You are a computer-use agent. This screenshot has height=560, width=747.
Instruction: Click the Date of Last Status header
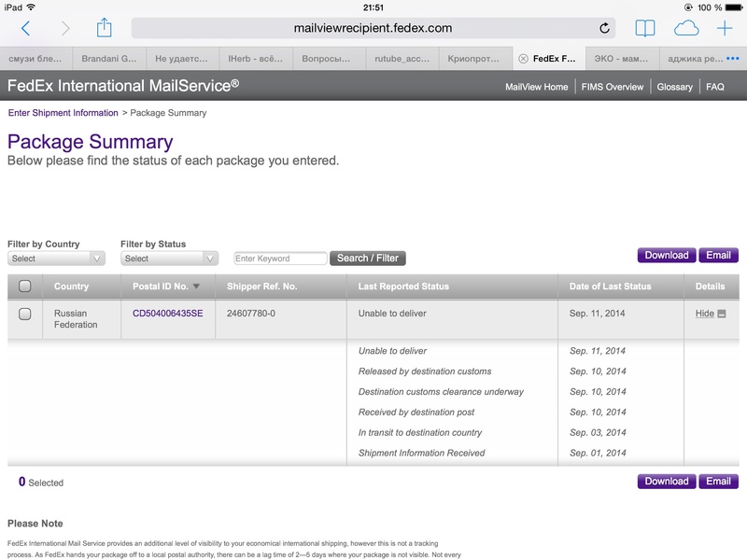pyautogui.click(x=610, y=287)
